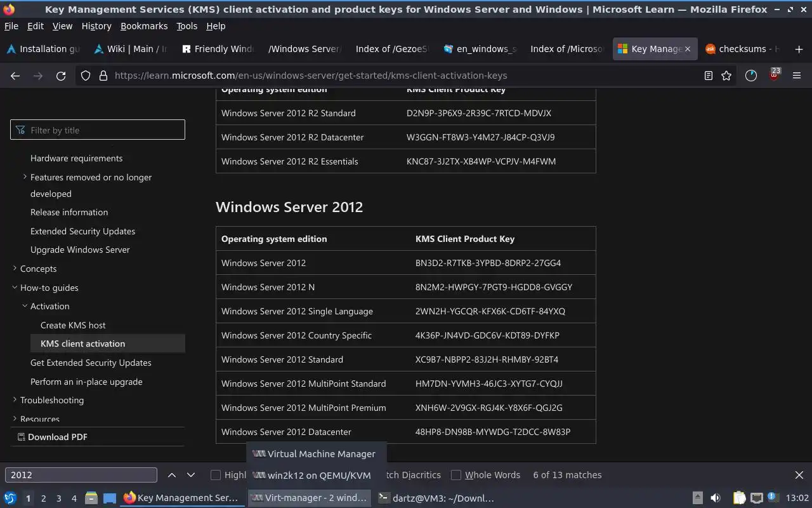Viewport: 812px width, 508px height.
Task: Switch to the checksums tab
Action: 742,49
